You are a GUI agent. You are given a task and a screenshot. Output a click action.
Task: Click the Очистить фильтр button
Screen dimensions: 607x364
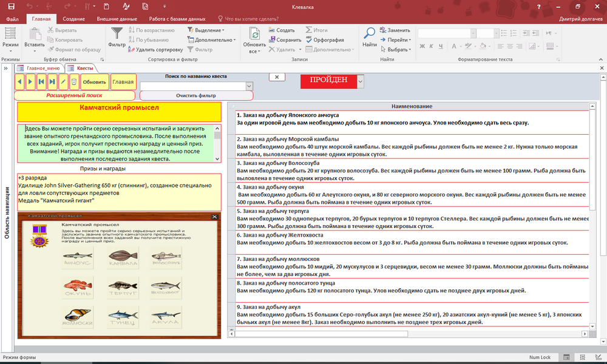pos(196,96)
